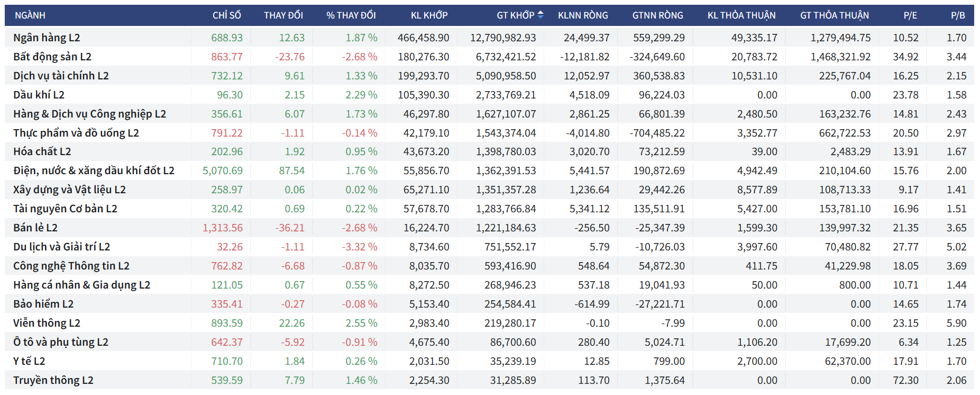Click the Truyền thông L2 sector name
This screenshot has width=980, height=395.
[53, 380]
